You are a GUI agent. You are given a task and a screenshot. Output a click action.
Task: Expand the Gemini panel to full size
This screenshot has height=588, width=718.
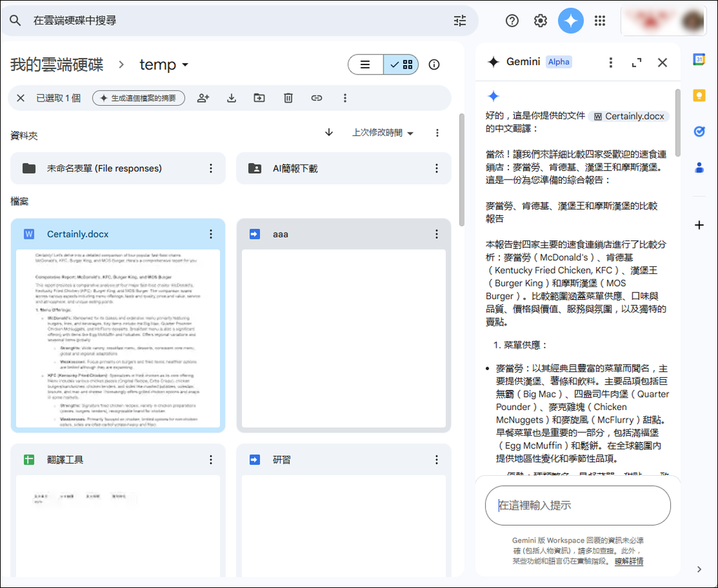(x=637, y=62)
